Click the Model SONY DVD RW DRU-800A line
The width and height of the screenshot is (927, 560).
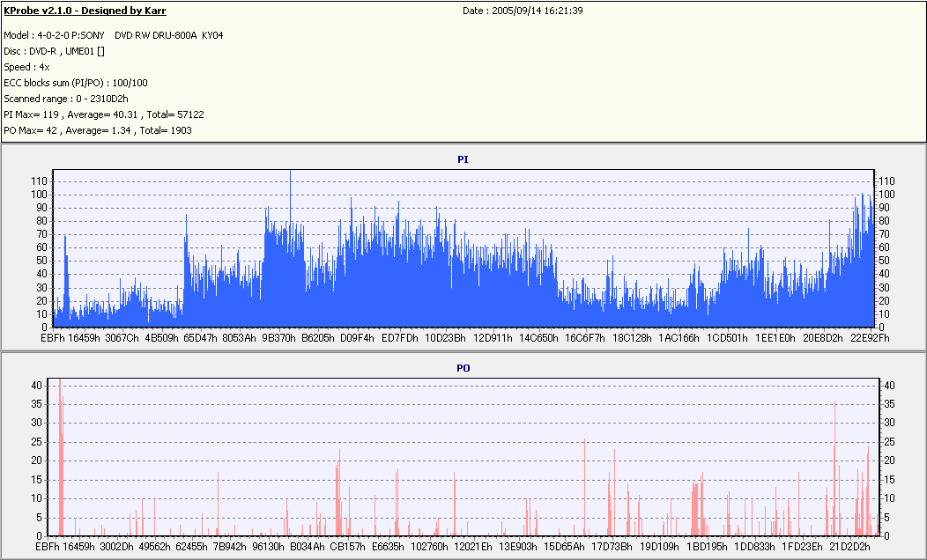pyautogui.click(x=114, y=35)
